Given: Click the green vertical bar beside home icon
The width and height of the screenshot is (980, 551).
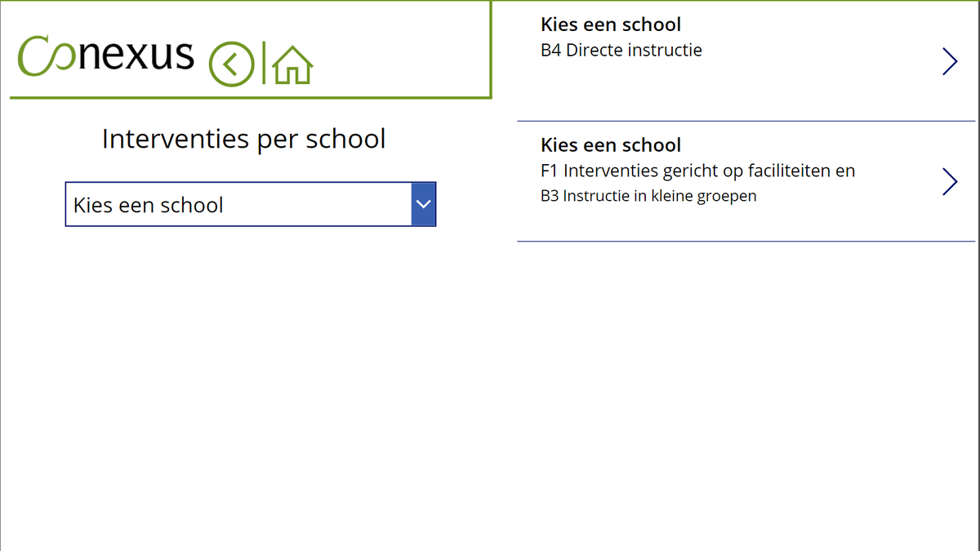Looking at the screenshot, I should pyautogui.click(x=264, y=64).
